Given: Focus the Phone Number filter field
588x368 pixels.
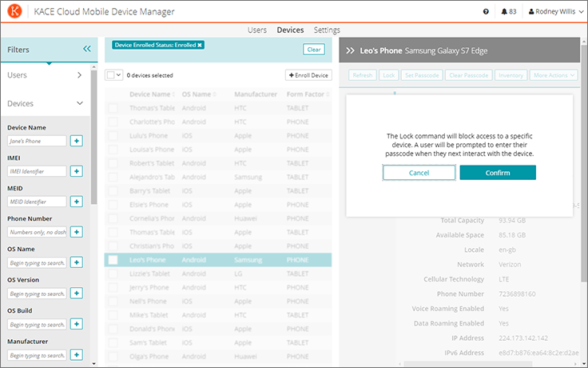Looking at the screenshot, I should pos(37,232).
